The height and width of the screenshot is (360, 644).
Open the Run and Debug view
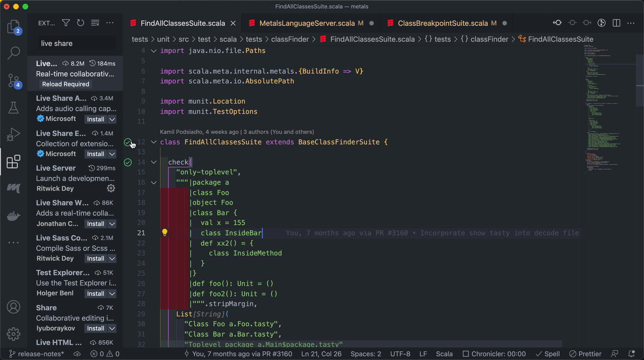[x=14, y=135]
